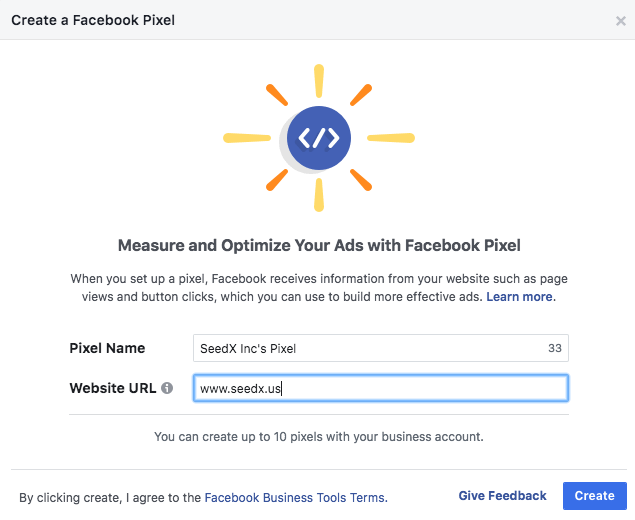Click the Create a Facebook Pixel title
Screen dimensions: 635x520
tap(93, 20)
